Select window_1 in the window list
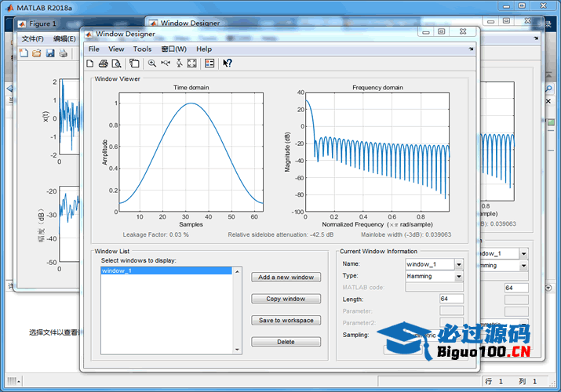This screenshot has width=561, height=392. [166, 270]
